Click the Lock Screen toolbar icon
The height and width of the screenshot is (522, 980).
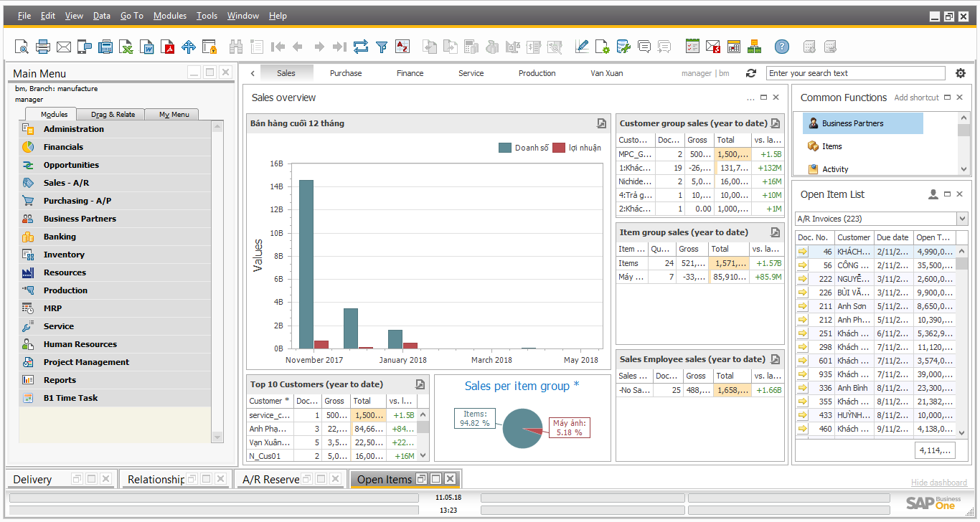tap(209, 47)
